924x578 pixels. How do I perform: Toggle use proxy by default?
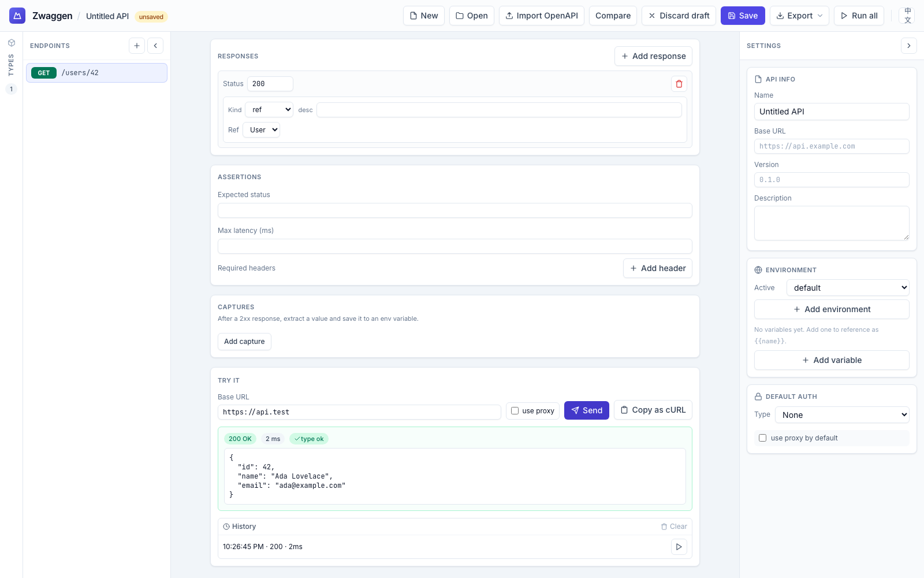pos(763,438)
